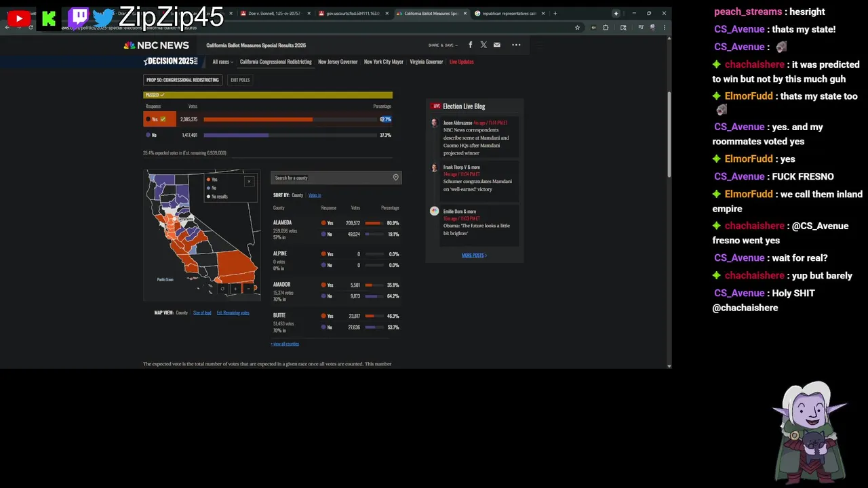Click the white No results legend swatch
The height and width of the screenshot is (488, 868).
click(x=208, y=197)
